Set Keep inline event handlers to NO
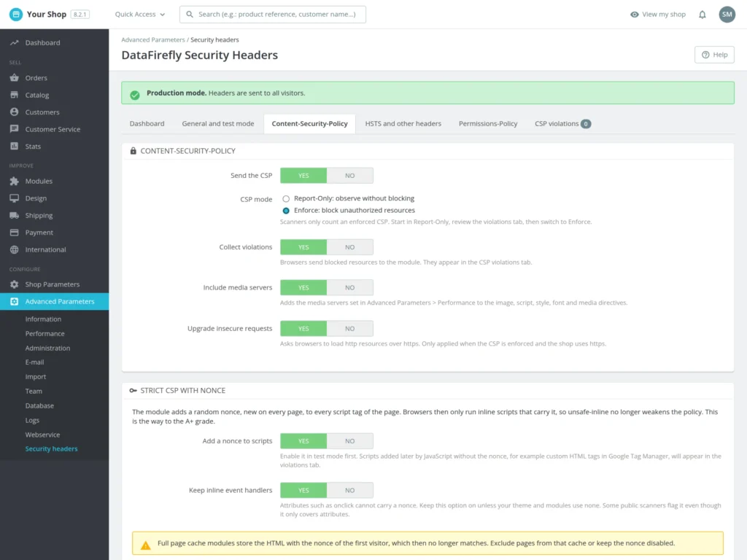 [349, 491]
